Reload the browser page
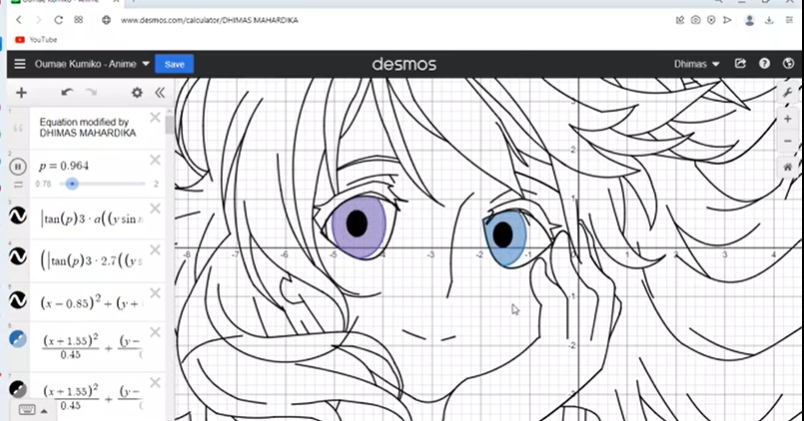 tap(58, 20)
